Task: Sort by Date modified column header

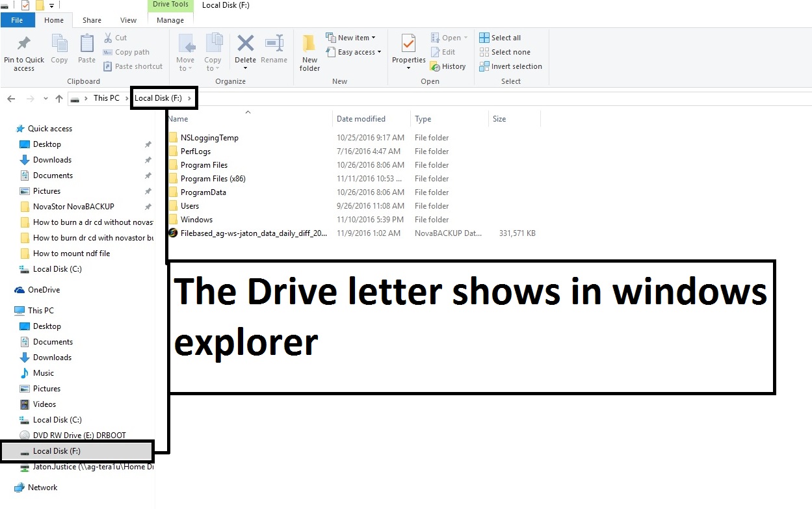Action: pyautogui.click(x=361, y=119)
